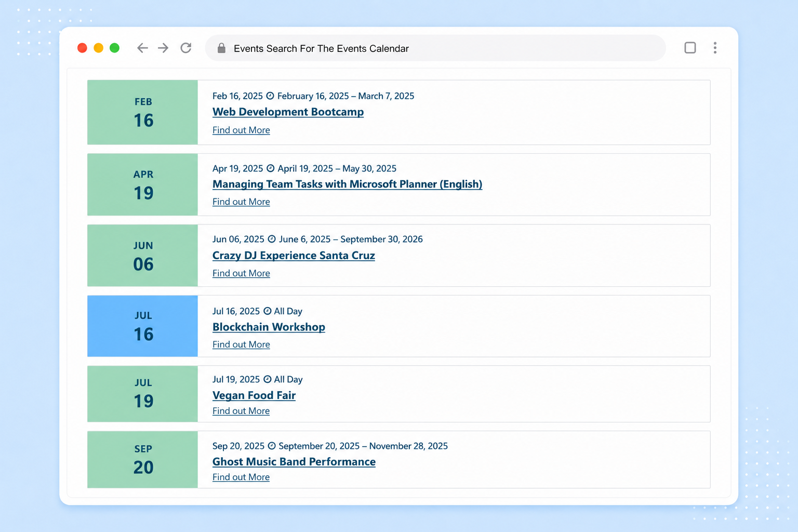The image size is (798, 532).
Task: Open Crazy DJ Experience Santa Cruz event
Action: (294, 256)
